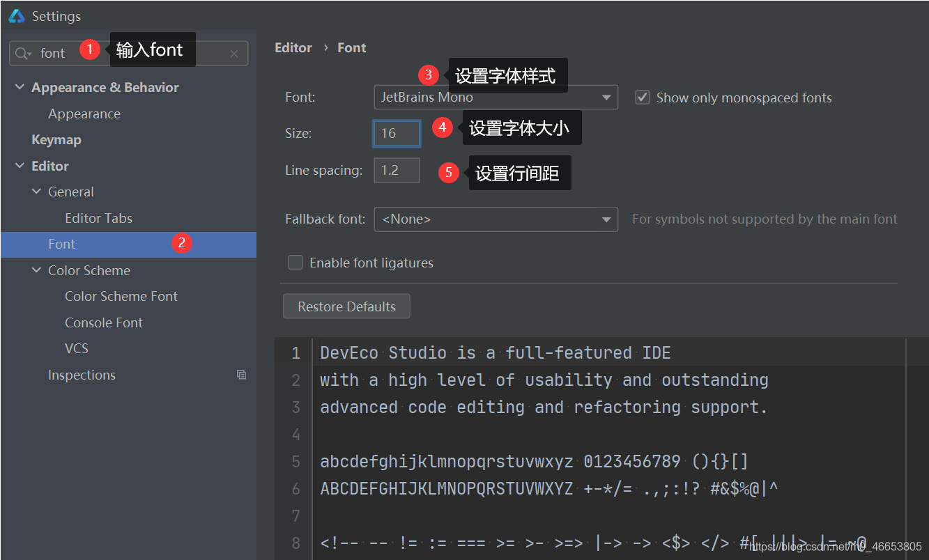
Task: Enable font ligatures checkbox
Action: [295, 263]
